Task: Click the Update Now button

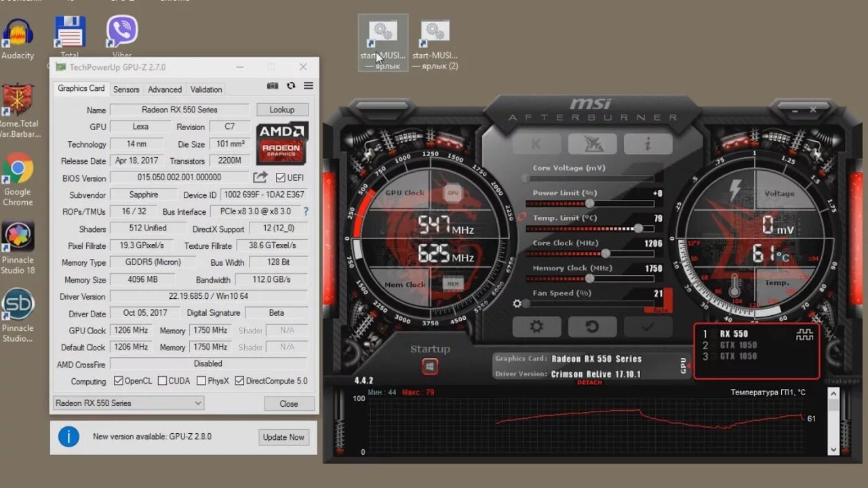Action: coord(283,437)
